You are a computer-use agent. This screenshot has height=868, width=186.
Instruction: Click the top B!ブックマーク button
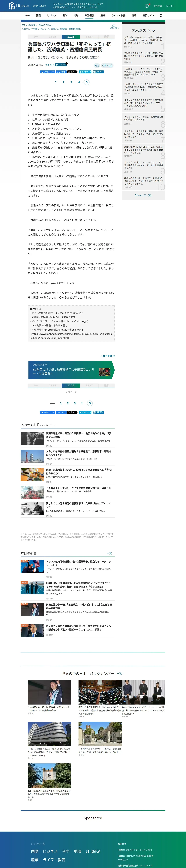click(85, 72)
